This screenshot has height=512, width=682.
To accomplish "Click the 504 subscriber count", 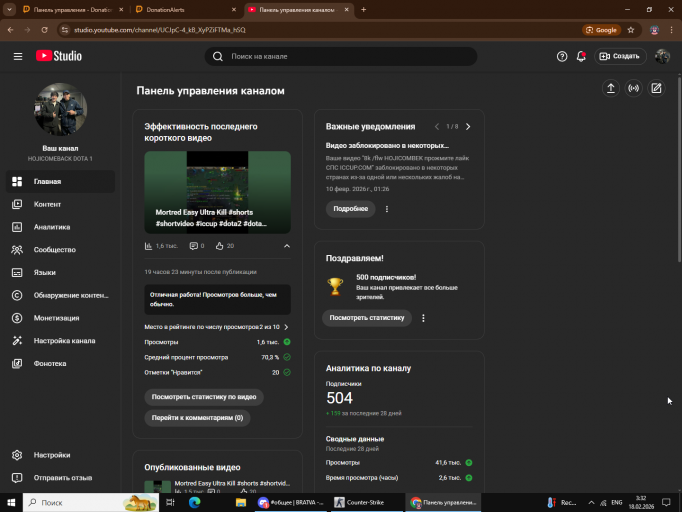I will point(339,398).
